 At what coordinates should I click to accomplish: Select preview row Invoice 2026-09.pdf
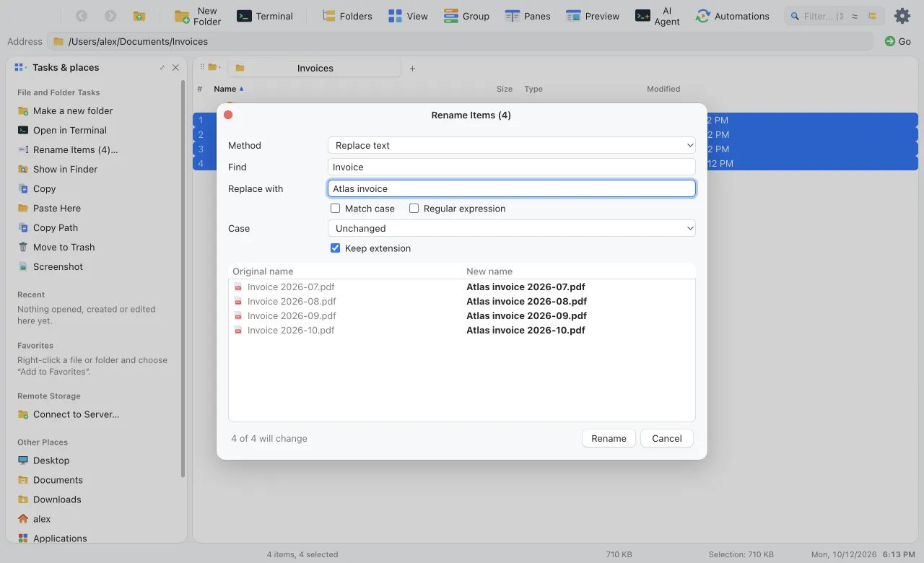click(461, 316)
